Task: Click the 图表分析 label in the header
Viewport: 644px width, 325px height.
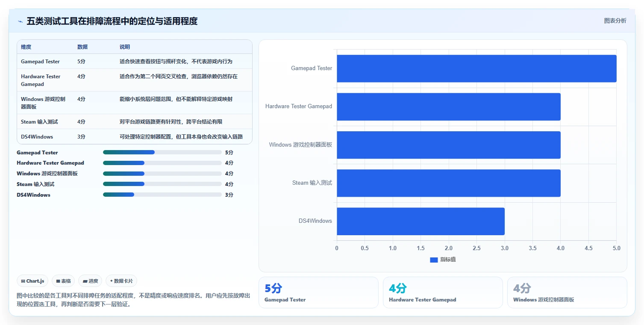Action: pos(615,21)
